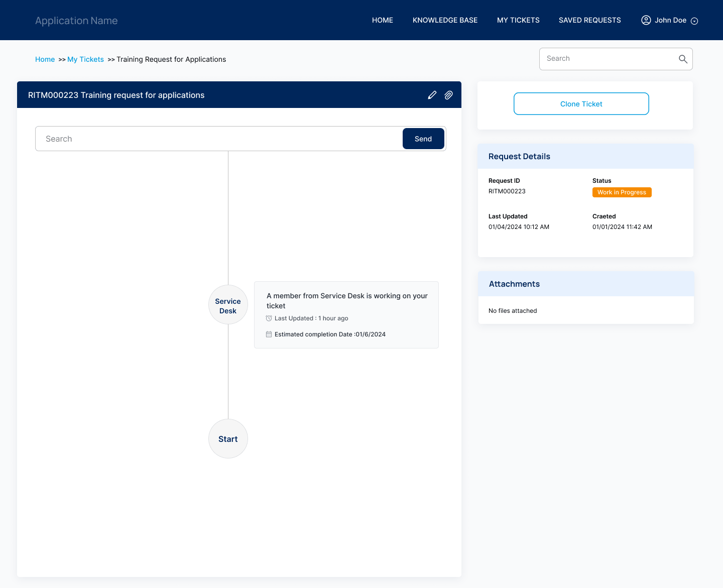
Task: Select the Start timeline node
Action: point(228,439)
